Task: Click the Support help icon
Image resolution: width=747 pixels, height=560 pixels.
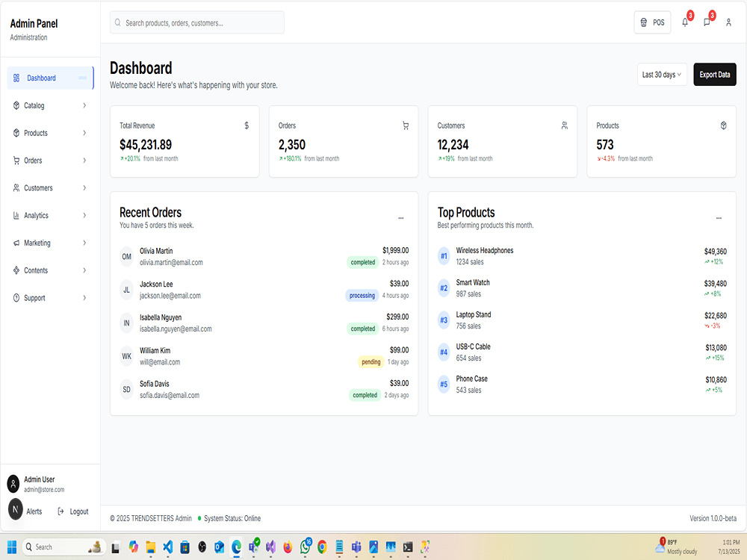Action: [16, 298]
